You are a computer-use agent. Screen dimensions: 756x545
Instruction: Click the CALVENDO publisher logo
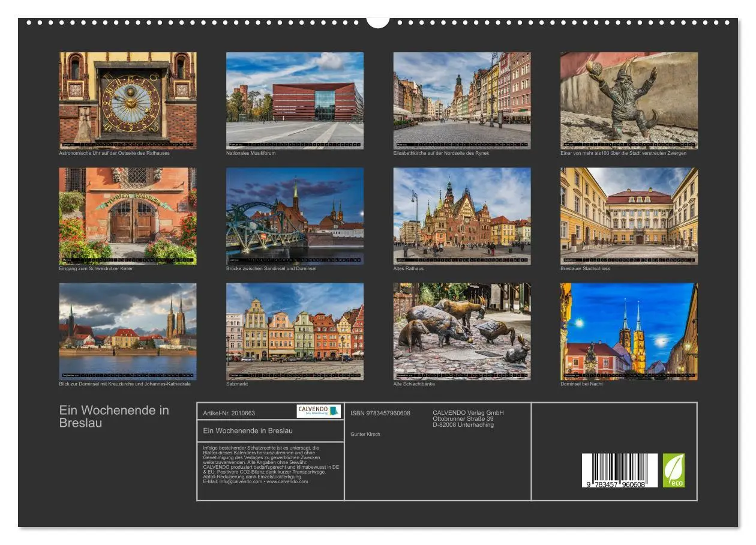click(318, 412)
